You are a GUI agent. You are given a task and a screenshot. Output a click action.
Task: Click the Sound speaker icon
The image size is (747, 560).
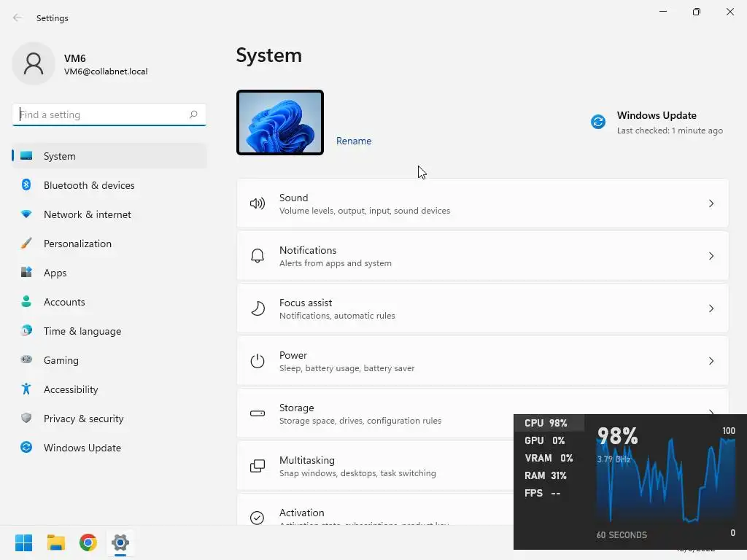point(258,204)
